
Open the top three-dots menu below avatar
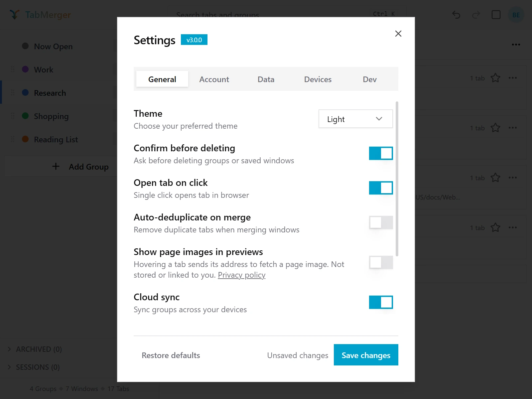pyautogui.click(x=516, y=45)
